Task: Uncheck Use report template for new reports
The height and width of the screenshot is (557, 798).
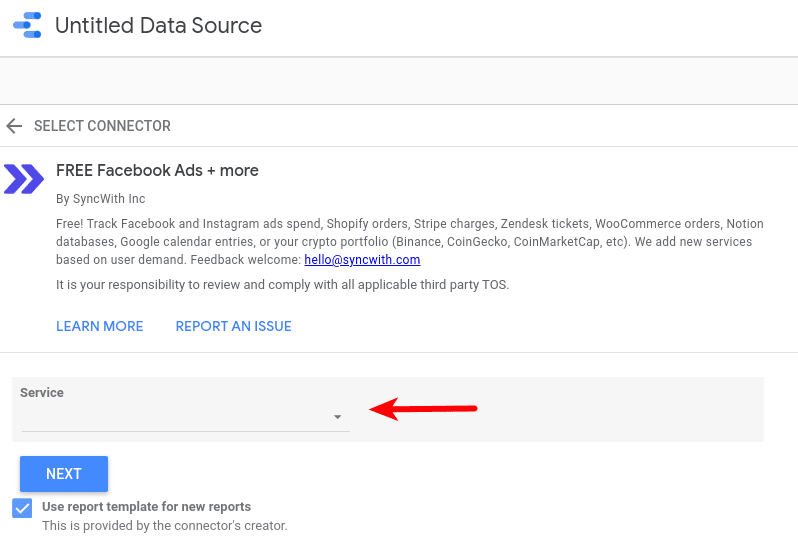Action: coord(22,508)
